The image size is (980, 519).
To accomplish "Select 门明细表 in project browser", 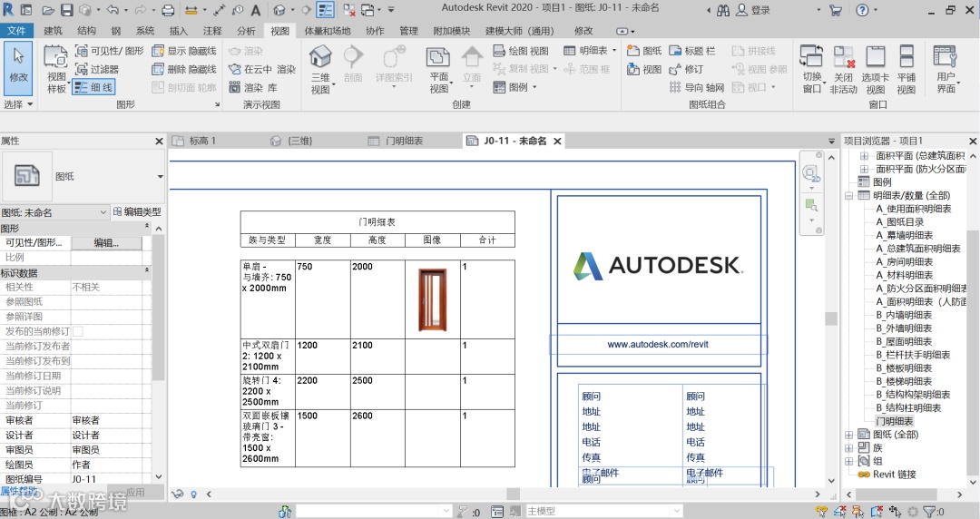I will coord(895,421).
